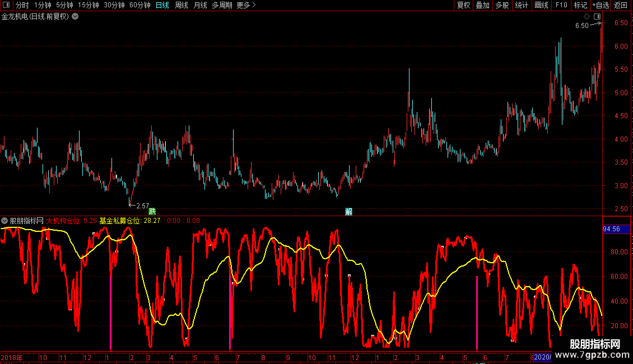The image size is (633, 364).
Task: Click the diamond marker icon above the price chart
Action: click(x=587, y=17)
